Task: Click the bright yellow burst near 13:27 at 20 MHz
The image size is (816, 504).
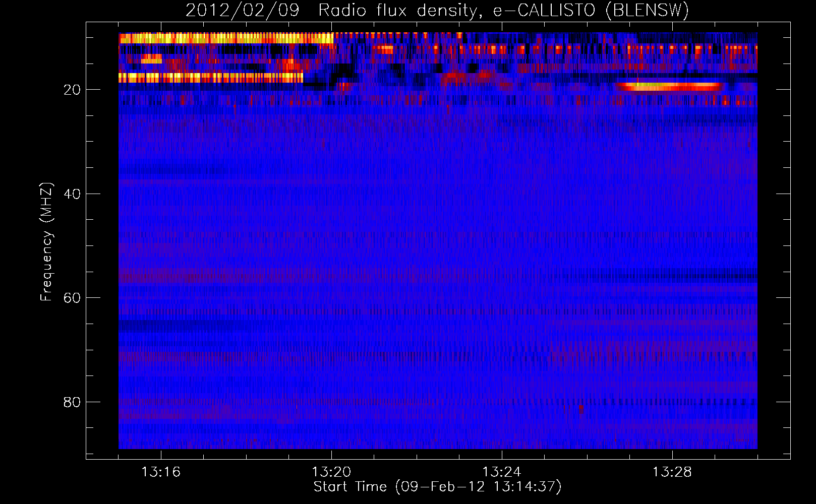Action: 671,87
